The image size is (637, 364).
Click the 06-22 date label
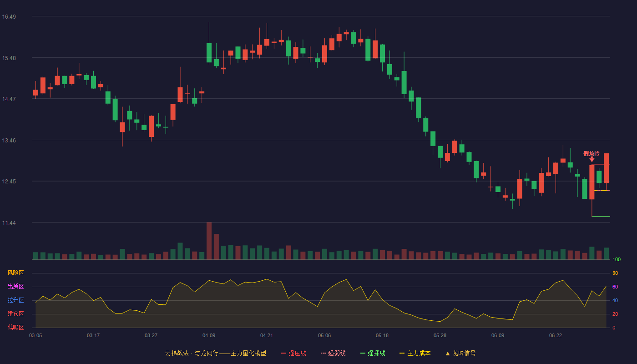point(556,335)
